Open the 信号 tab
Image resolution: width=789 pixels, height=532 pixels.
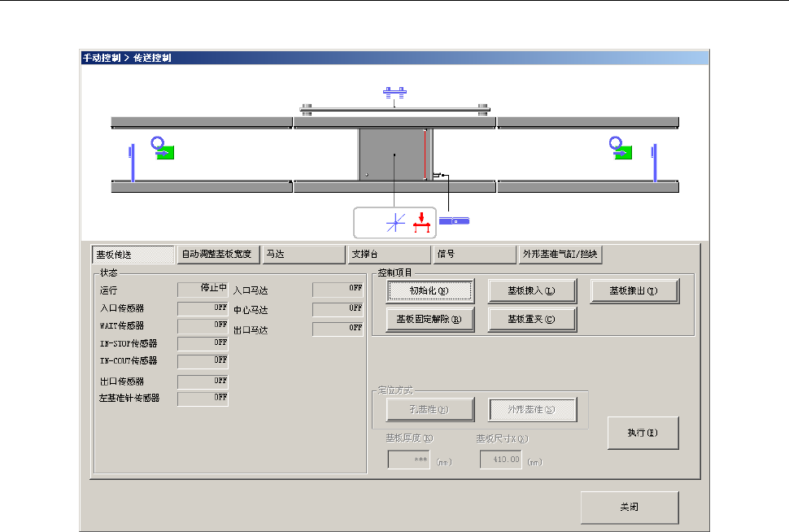474,254
